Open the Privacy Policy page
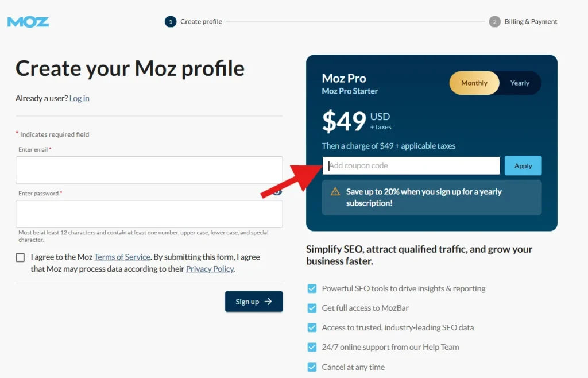This screenshot has width=588, height=378. pyautogui.click(x=210, y=268)
